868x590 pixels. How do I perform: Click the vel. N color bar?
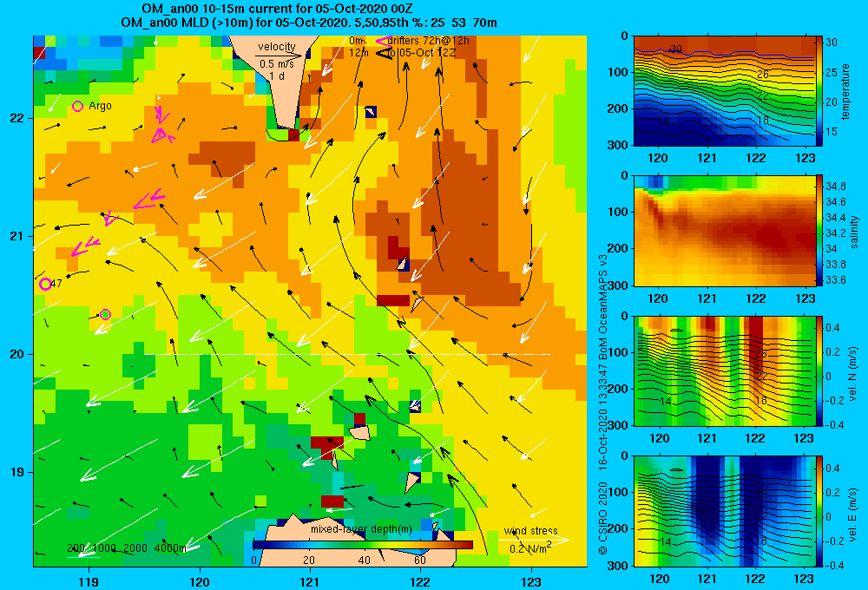click(819, 371)
